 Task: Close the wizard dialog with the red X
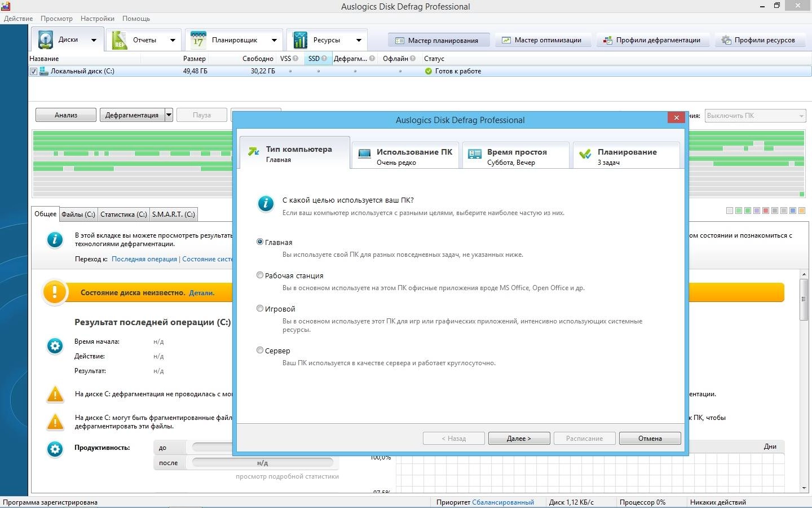(676, 117)
